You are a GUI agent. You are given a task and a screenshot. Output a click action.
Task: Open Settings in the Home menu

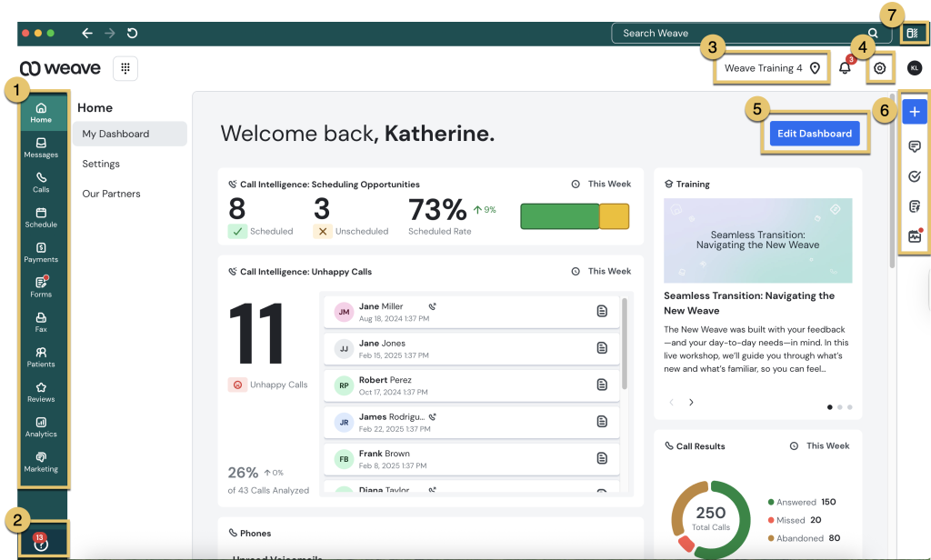(x=101, y=164)
